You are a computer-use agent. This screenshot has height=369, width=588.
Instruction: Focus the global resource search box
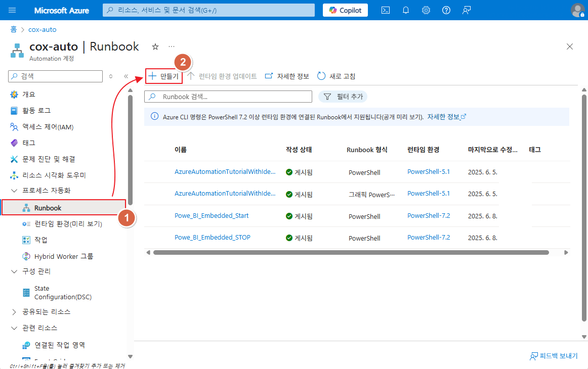coord(208,10)
